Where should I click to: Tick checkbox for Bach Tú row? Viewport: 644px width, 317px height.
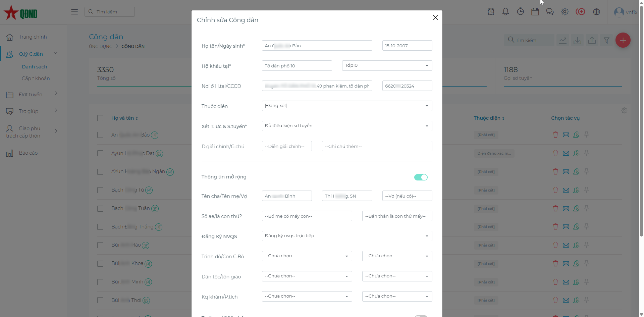point(100,190)
